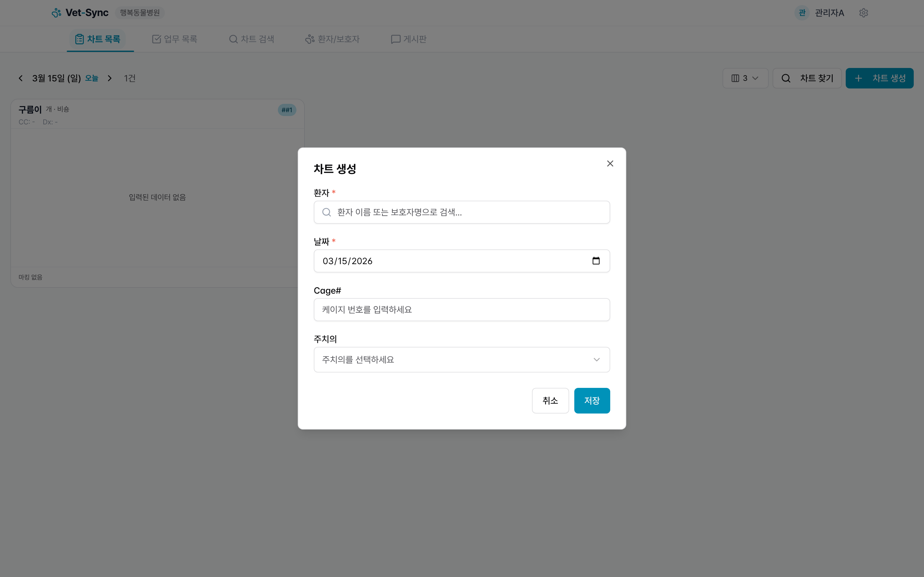The width and height of the screenshot is (924, 577).
Task: Click the 오늘 link next to the date
Action: [x=91, y=78]
